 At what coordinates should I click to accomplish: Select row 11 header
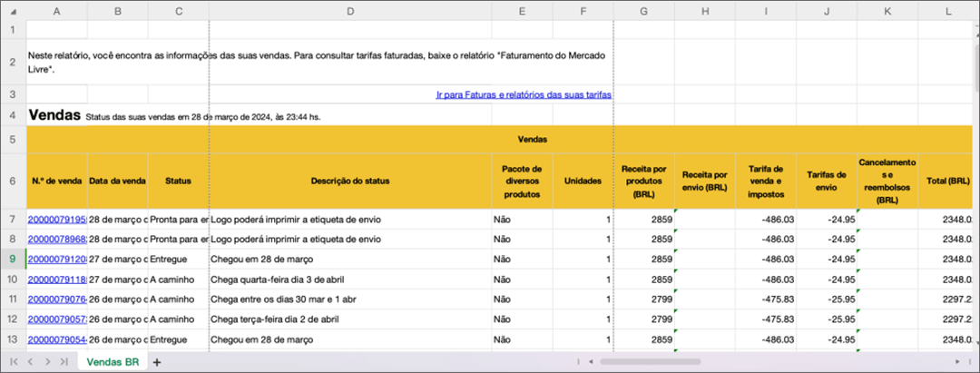13,299
